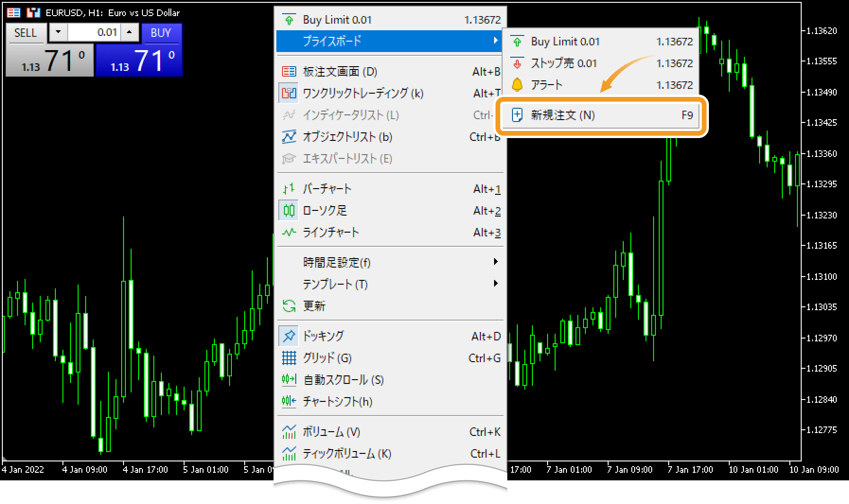Click the ストップ売 red arrow icon

(x=517, y=63)
